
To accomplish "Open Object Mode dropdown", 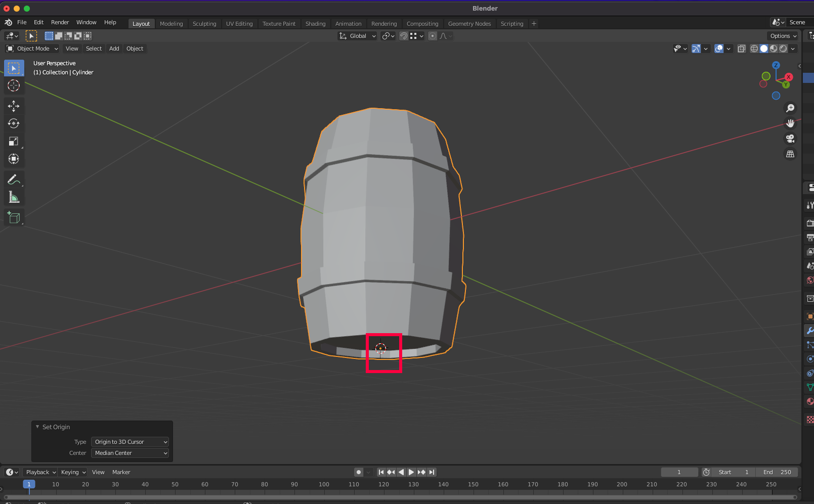I will tap(32, 49).
